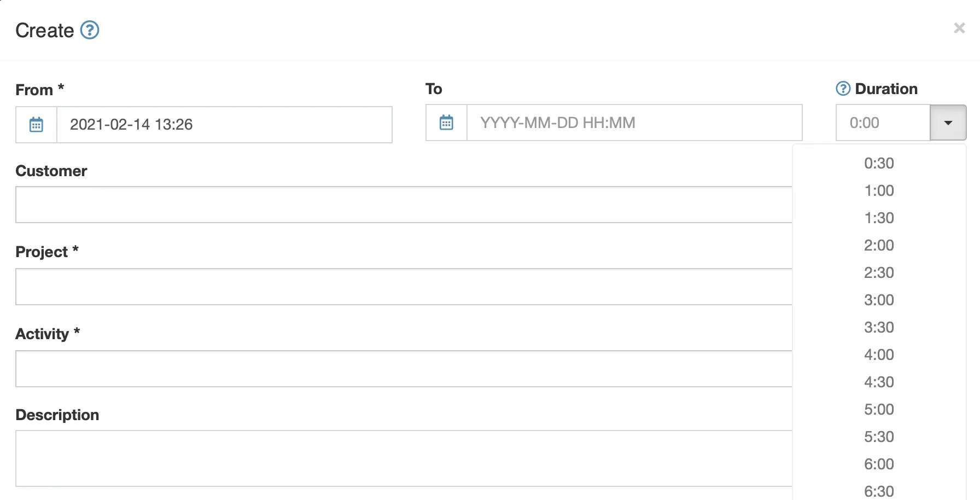Select 0:30 from the duration list
Image resolution: width=980 pixels, height=500 pixels.
pos(879,163)
